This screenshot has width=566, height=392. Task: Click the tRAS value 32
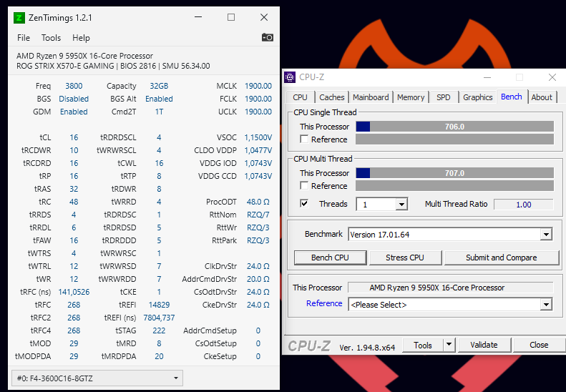(x=74, y=189)
